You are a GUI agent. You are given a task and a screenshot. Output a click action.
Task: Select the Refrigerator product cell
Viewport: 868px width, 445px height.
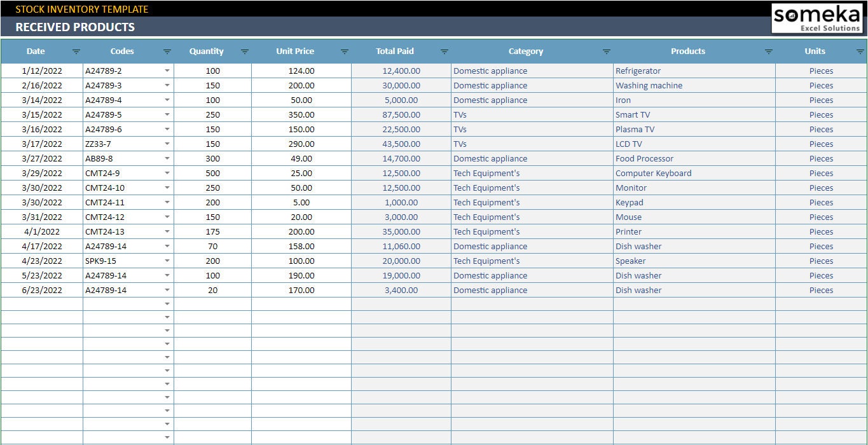click(639, 71)
